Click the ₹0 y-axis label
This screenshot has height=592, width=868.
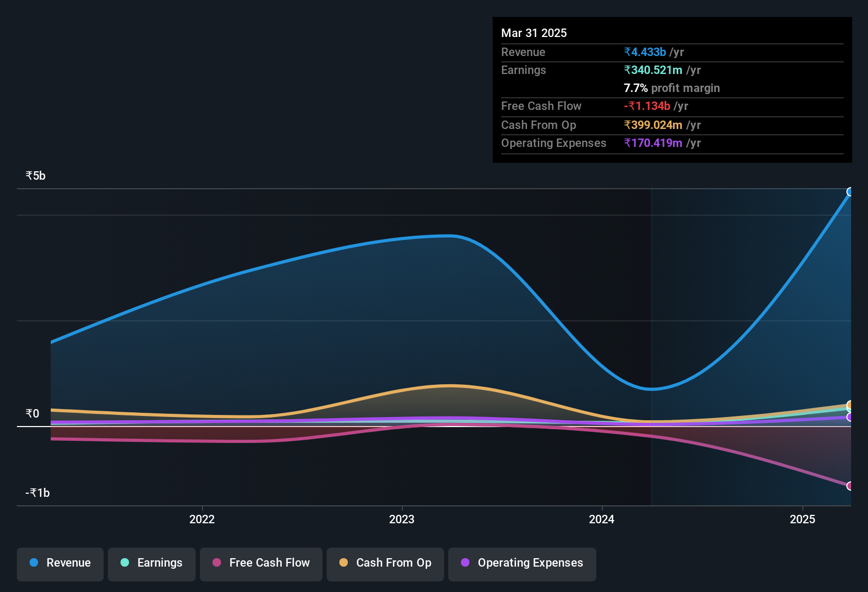point(32,413)
